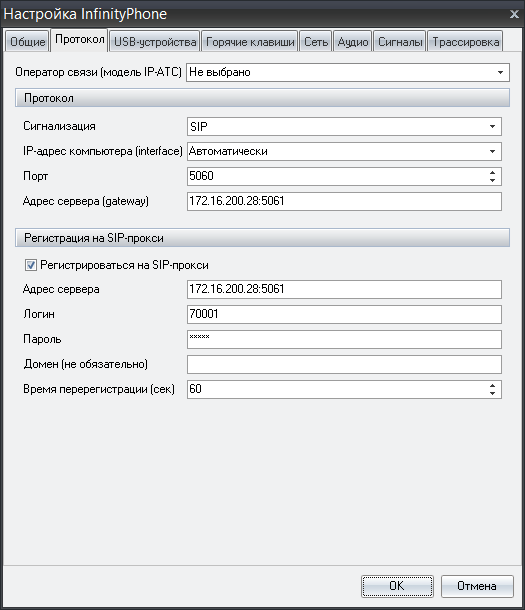Open the IP-адрес компьютера dropdown
Viewport: 525px width, 610px height.
tap(344, 151)
